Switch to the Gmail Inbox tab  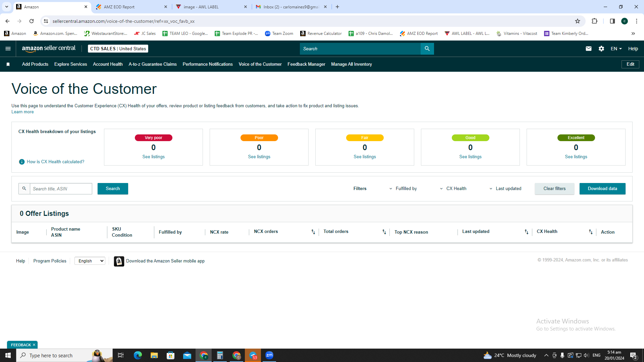pyautogui.click(x=291, y=7)
